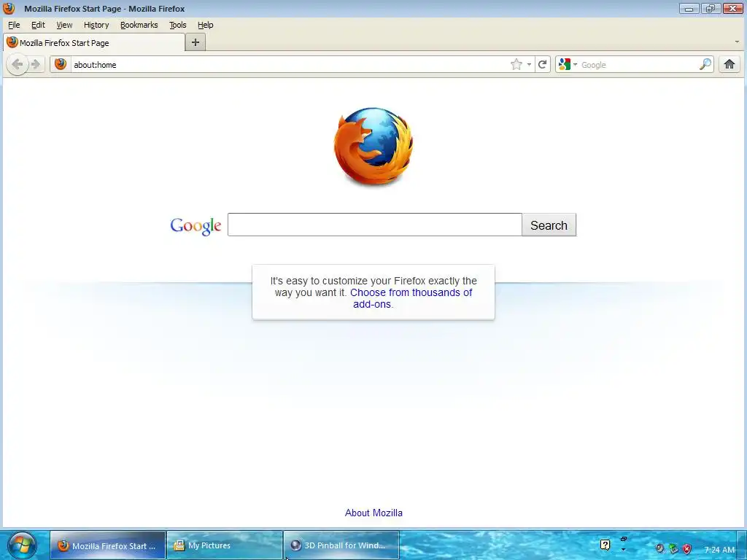747x560 pixels.
Task: Switch to Mozilla Firefox Start taskbar button
Action: (108, 545)
